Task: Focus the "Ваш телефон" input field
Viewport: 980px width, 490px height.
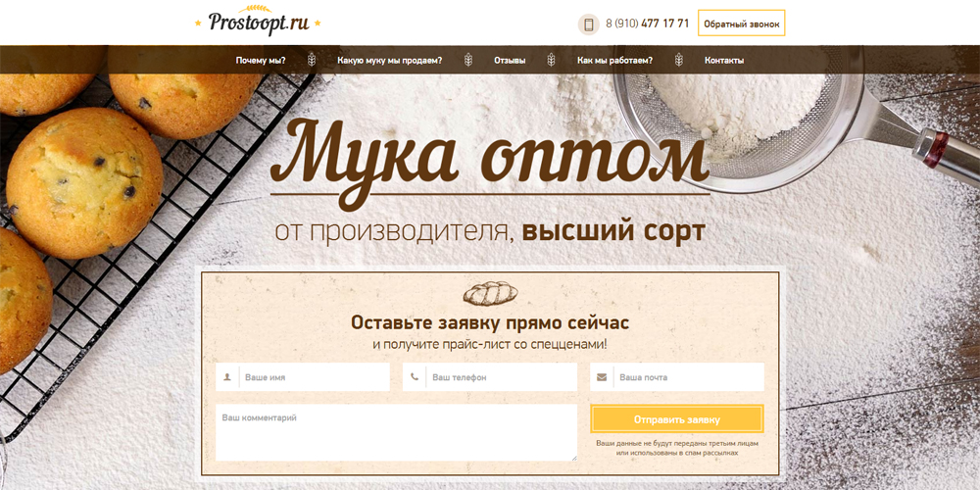Action: [x=501, y=377]
